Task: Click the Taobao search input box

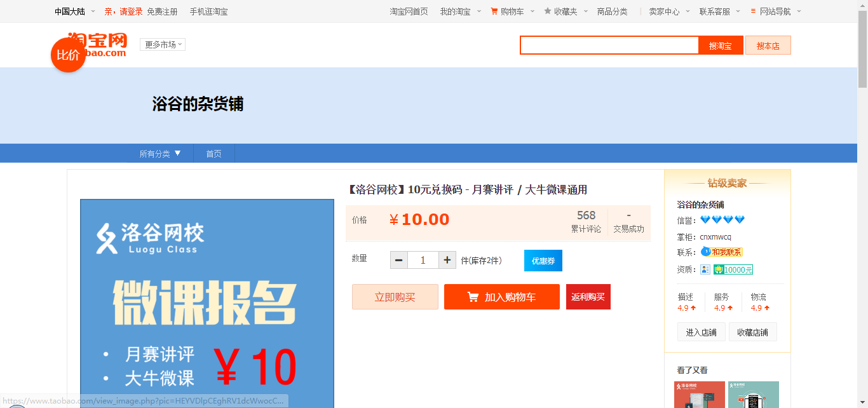Action: (x=609, y=45)
